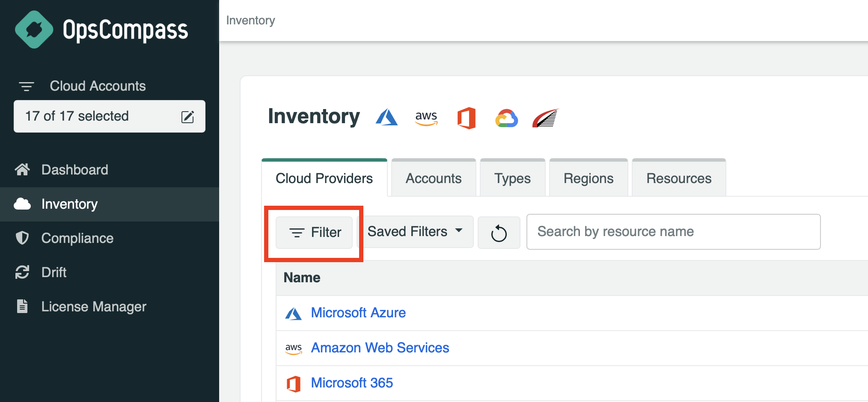Click the refresh circular arrow button
Image resolution: width=868 pixels, height=402 pixels.
(x=499, y=233)
